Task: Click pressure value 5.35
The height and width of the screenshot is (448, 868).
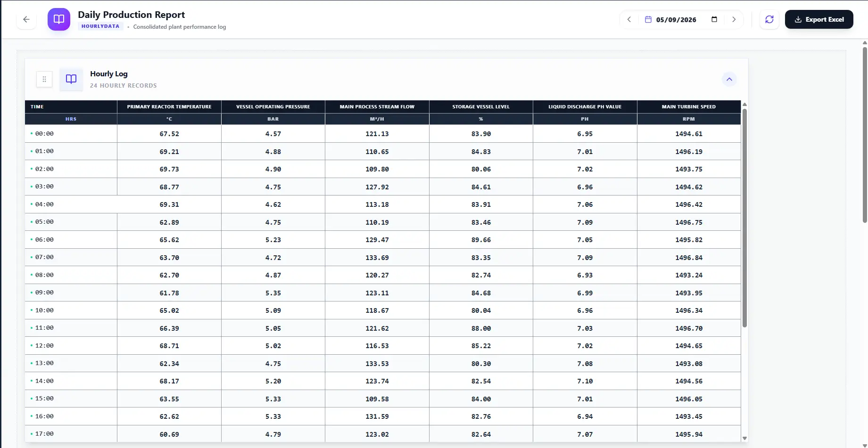Action: pyautogui.click(x=273, y=293)
